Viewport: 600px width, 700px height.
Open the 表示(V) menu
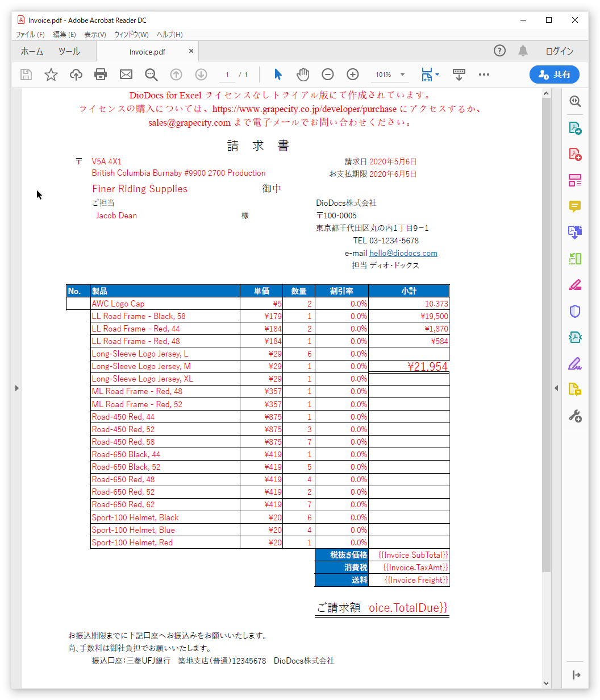(x=95, y=35)
